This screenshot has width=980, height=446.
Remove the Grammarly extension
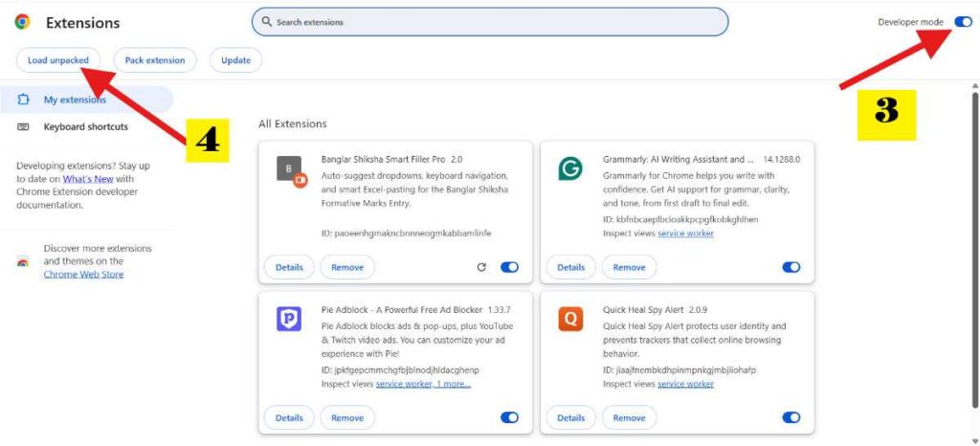click(629, 267)
